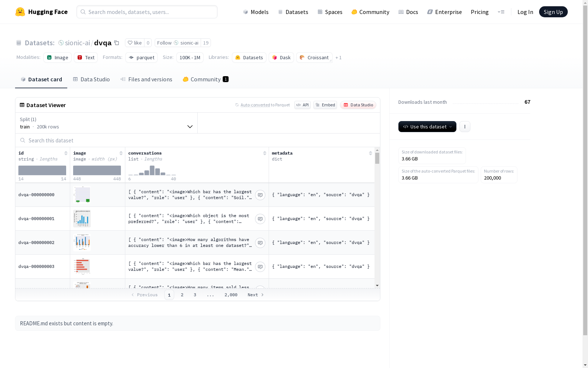Open Croissant library dropdown

pyautogui.click(x=314, y=57)
